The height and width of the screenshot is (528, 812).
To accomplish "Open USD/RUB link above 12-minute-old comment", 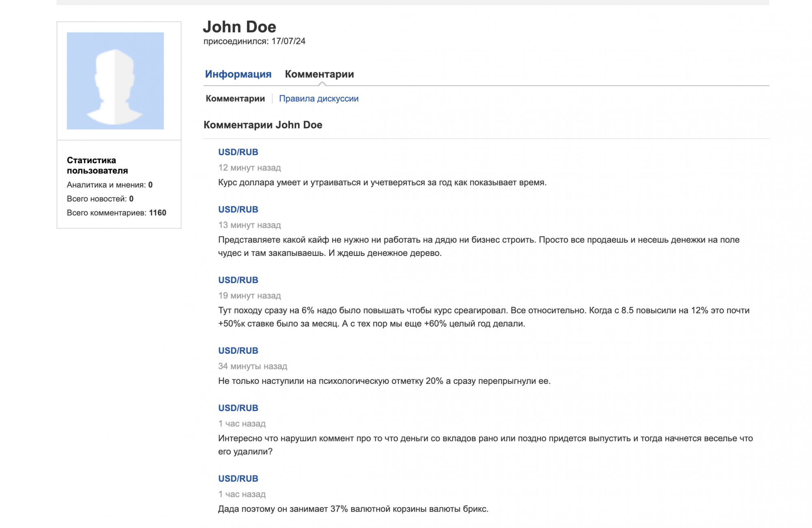I will point(238,152).
